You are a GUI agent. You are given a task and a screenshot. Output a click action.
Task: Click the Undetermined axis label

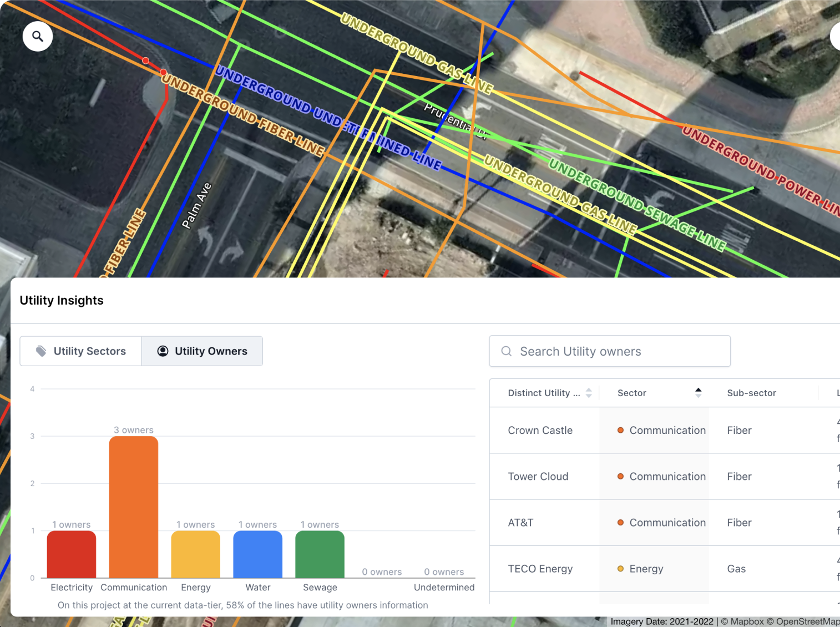pyautogui.click(x=444, y=588)
